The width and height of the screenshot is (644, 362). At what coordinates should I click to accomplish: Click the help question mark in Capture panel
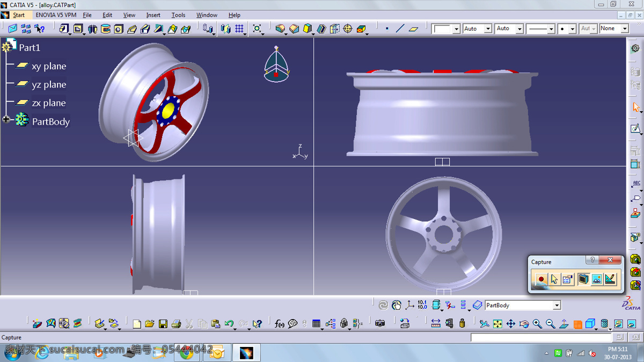tap(592, 260)
